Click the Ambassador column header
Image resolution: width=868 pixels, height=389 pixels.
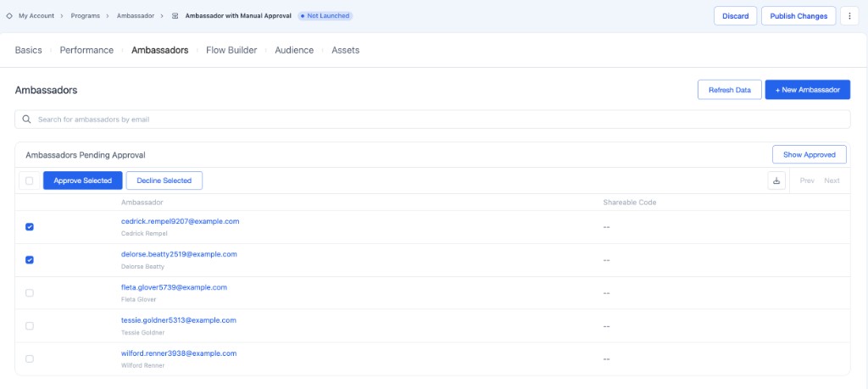[x=142, y=203]
